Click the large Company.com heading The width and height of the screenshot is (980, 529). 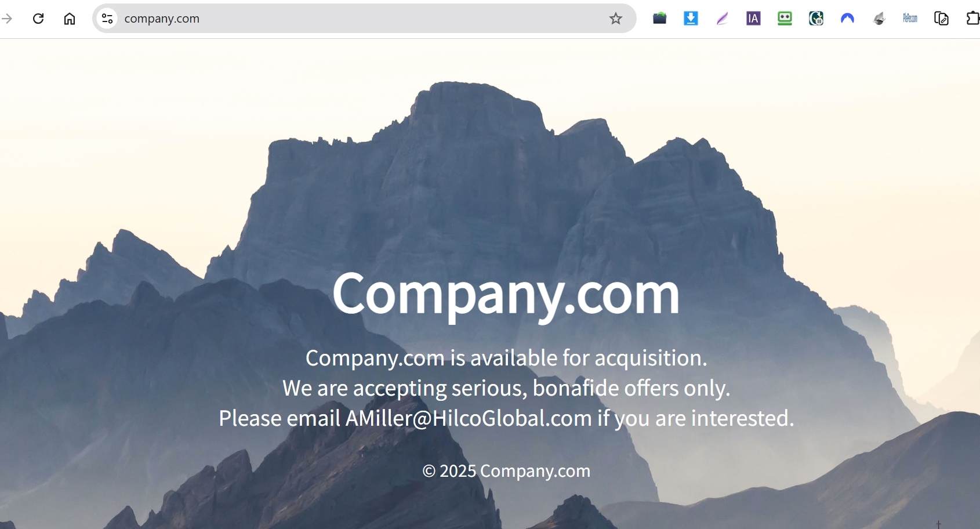506,294
